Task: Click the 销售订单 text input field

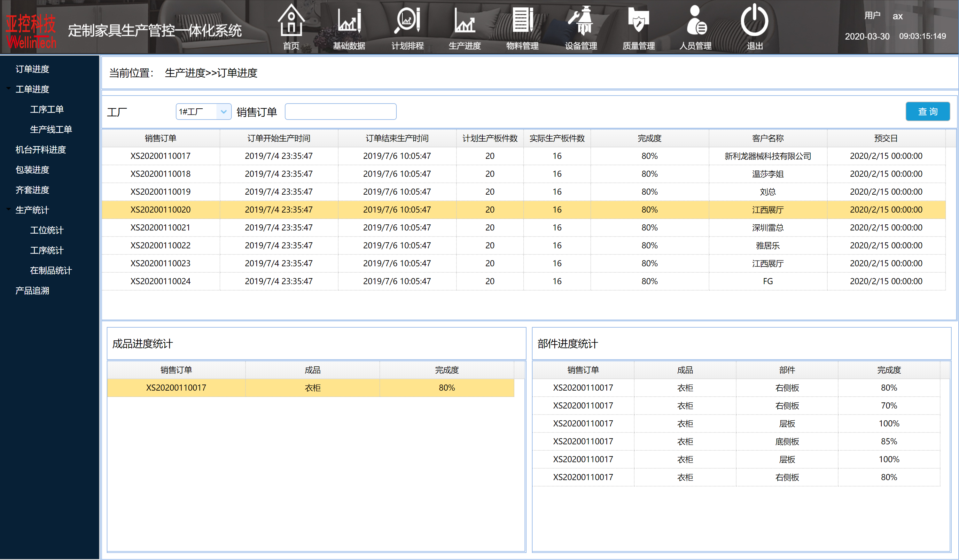Action: pyautogui.click(x=340, y=112)
